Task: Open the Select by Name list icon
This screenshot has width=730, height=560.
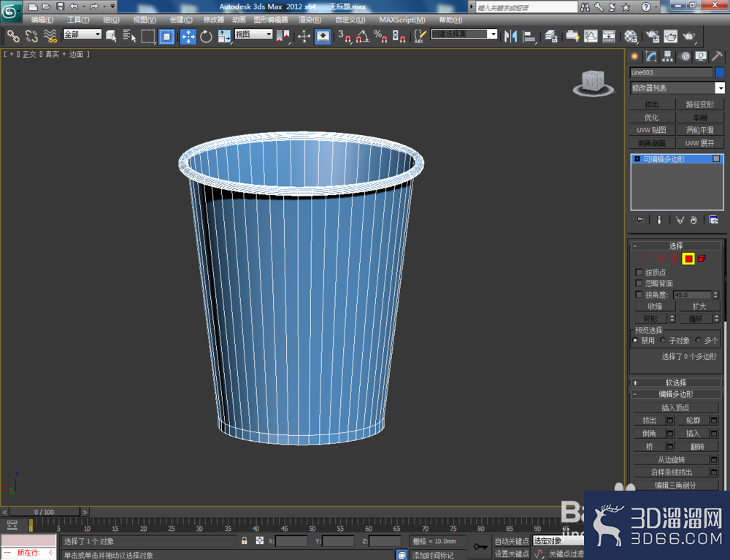Action: pyautogui.click(x=129, y=36)
